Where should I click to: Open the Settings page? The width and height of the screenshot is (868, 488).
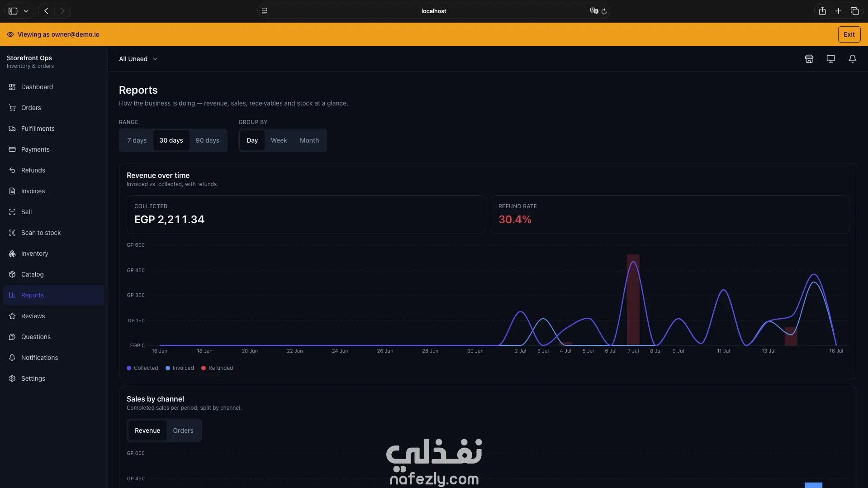(53, 378)
